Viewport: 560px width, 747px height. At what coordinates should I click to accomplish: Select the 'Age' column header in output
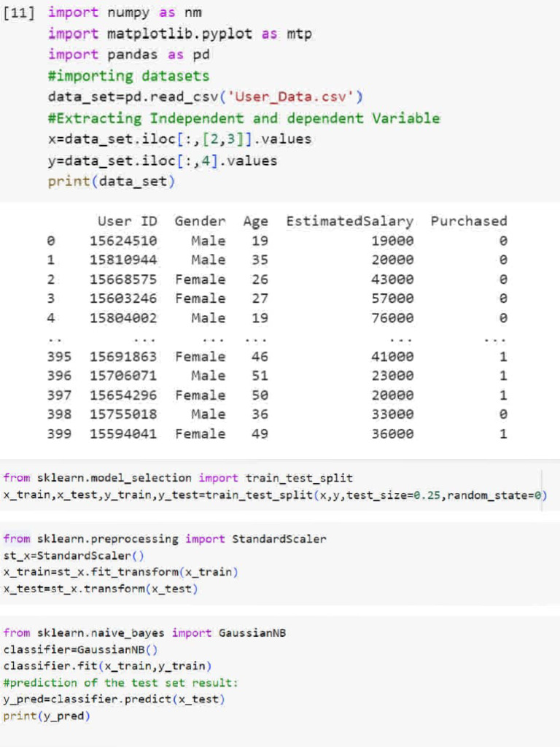tap(255, 221)
